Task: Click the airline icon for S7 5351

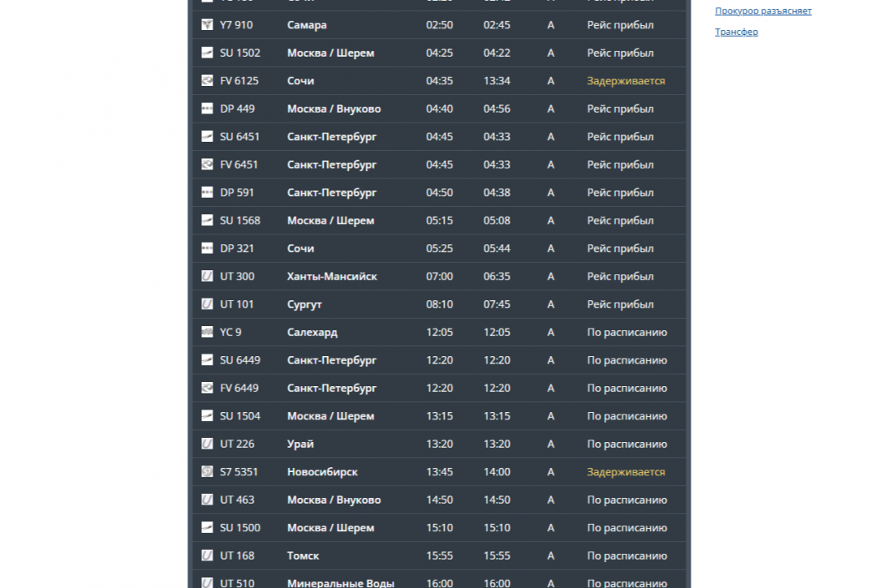Action: 207,472
